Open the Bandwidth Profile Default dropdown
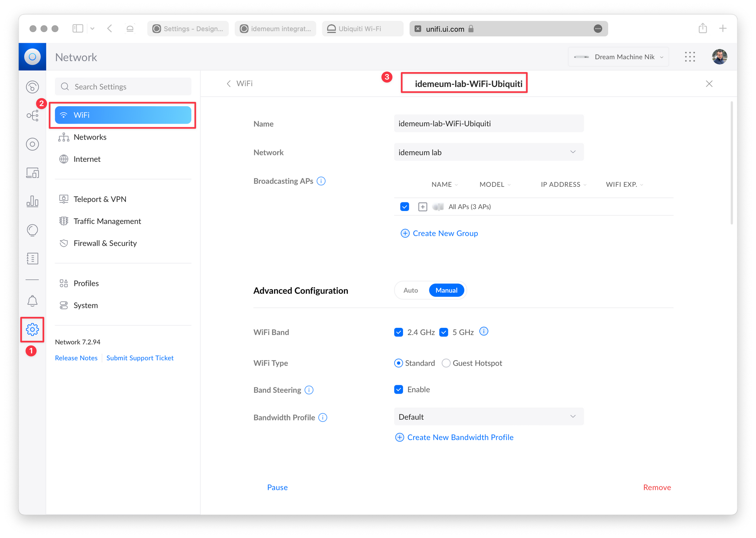The width and height of the screenshot is (756, 538). click(489, 417)
